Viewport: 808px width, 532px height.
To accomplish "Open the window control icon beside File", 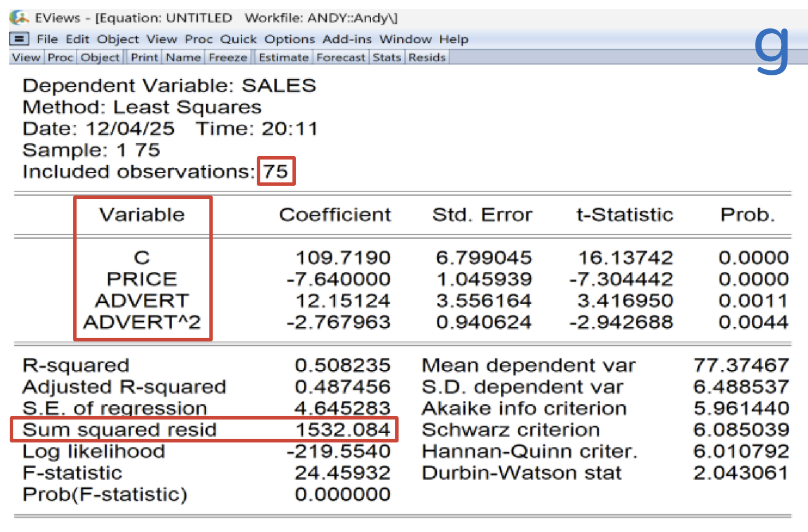I will coord(20,39).
